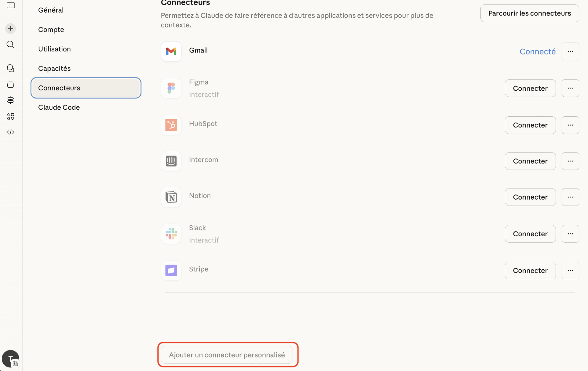This screenshot has width=588, height=371.
Task: Open the Compte settings section
Action: 86,30
